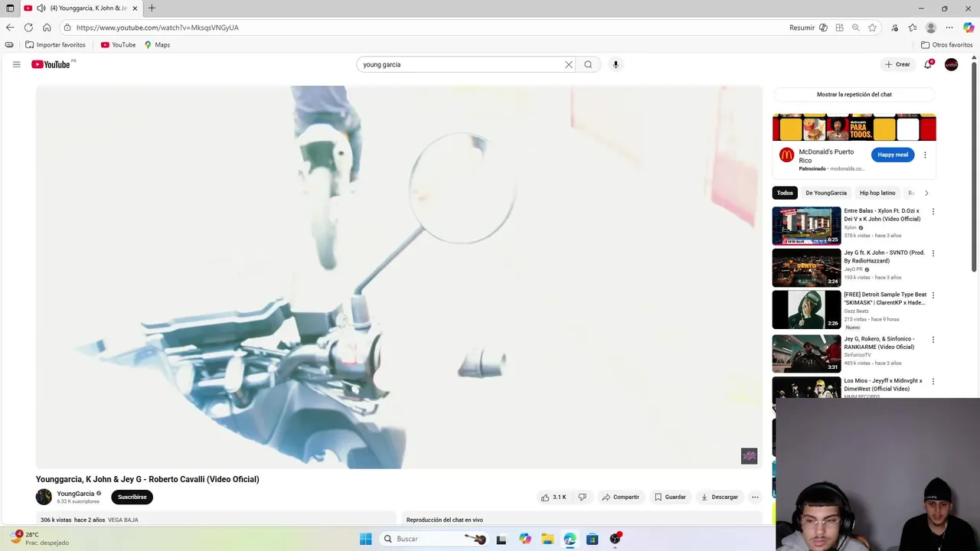
Task: Open browser settings and more menu
Action: 949,28
